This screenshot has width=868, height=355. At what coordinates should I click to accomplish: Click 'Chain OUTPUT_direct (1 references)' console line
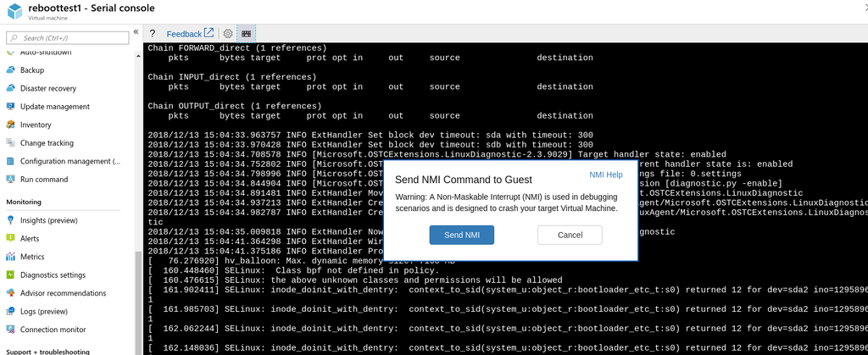point(235,106)
